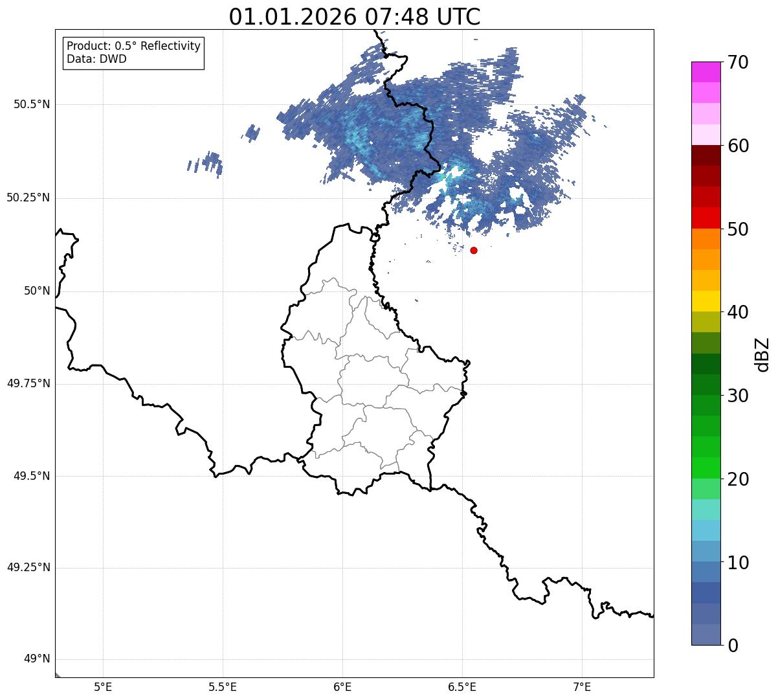Click the red location marker dot
Viewport: 778px width, 700px height.
point(474,250)
